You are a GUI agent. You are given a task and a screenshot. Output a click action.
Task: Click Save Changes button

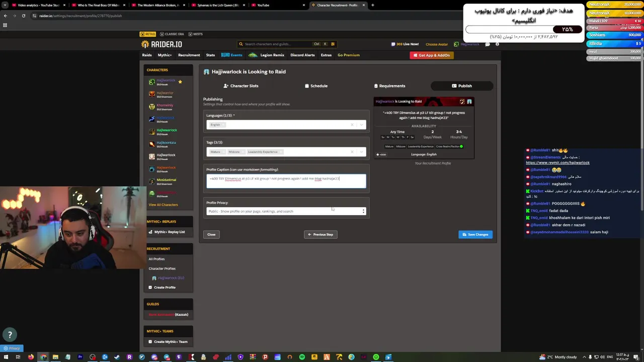(475, 234)
